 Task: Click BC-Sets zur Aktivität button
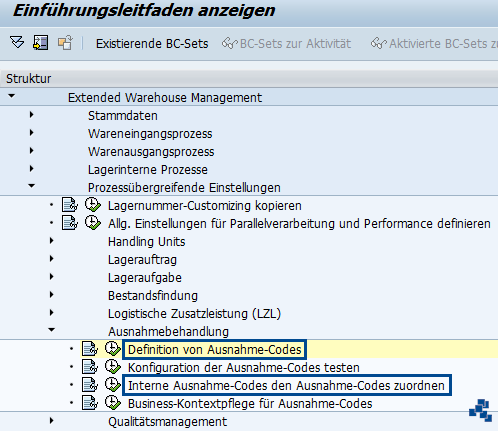click(x=286, y=44)
